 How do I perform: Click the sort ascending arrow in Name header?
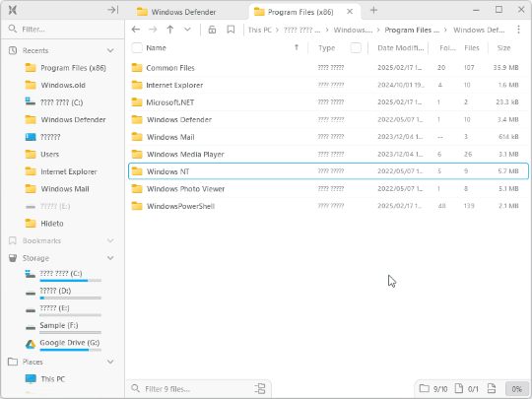point(297,47)
